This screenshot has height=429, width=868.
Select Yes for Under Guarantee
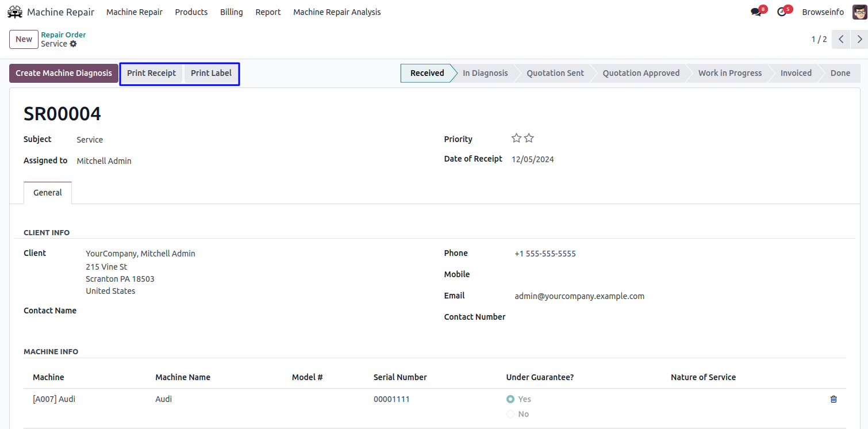[x=510, y=399]
